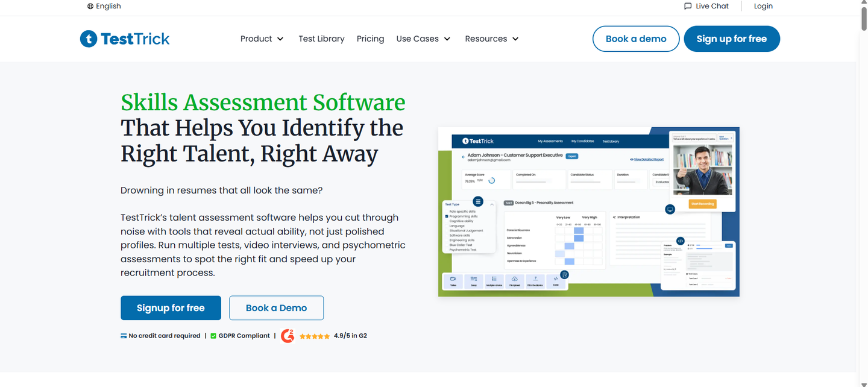Open Live Chat via the speech bubble icon
Screen dimensions: 868x387
688,6
